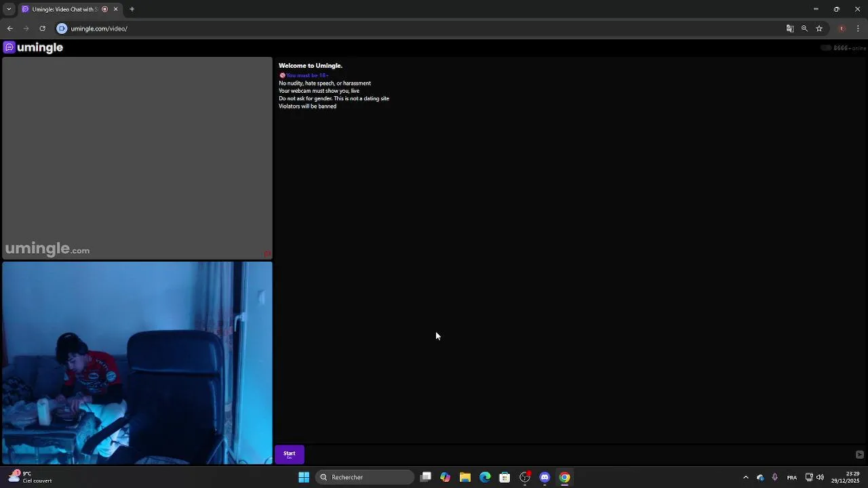Open the Google Translate page icon
The width and height of the screenshot is (868, 488).
[790, 28]
